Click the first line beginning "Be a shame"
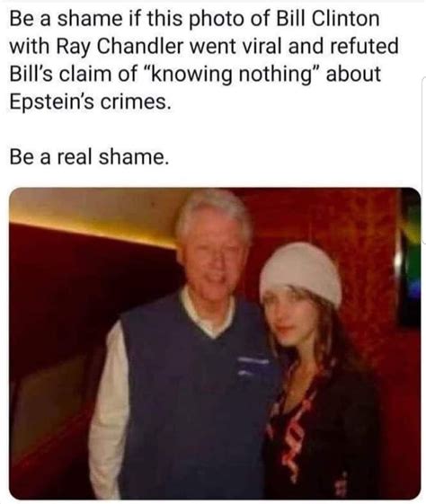The image size is (426, 504). (x=194, y=19)
